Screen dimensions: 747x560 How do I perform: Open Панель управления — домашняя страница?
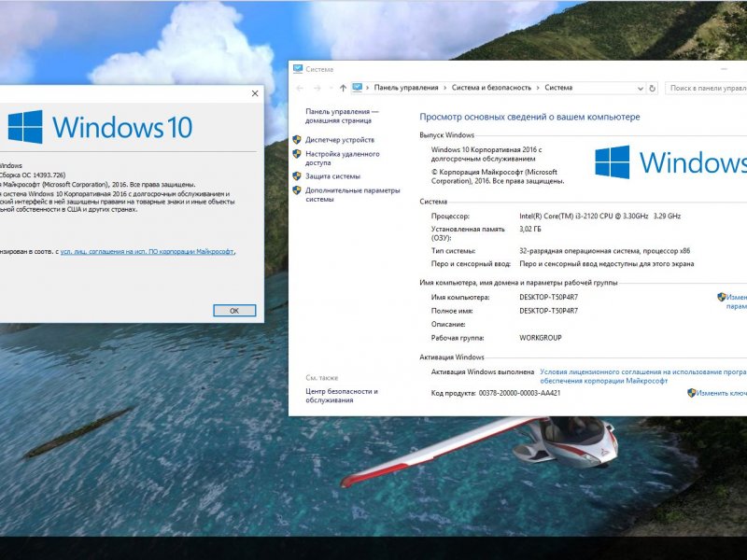tap(342, 116)
